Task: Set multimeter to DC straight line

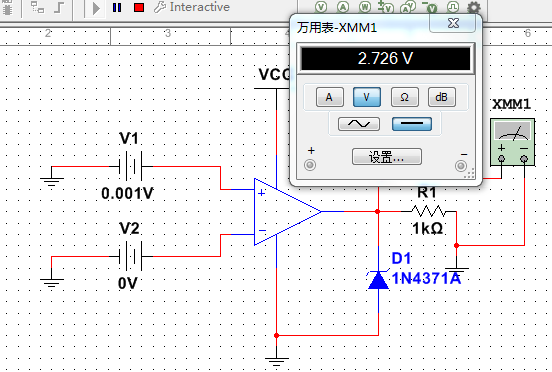Action: 412,124
